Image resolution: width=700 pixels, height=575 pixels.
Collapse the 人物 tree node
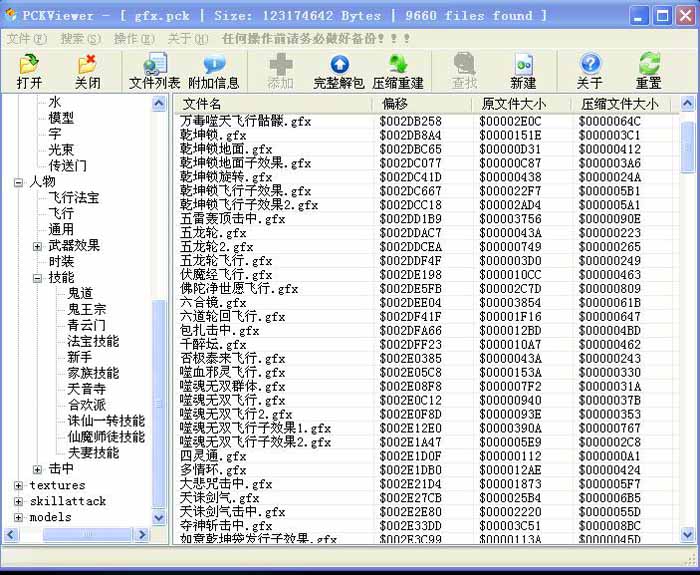click(19, 182)
